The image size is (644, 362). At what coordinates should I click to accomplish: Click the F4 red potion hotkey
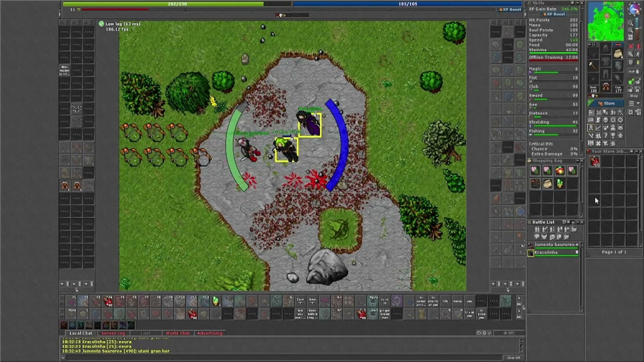108,301
